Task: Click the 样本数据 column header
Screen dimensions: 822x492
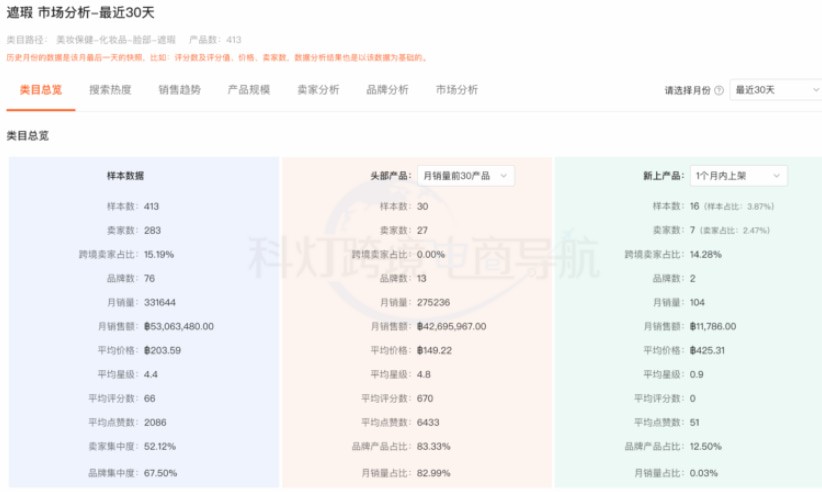Action: [125, 176]
